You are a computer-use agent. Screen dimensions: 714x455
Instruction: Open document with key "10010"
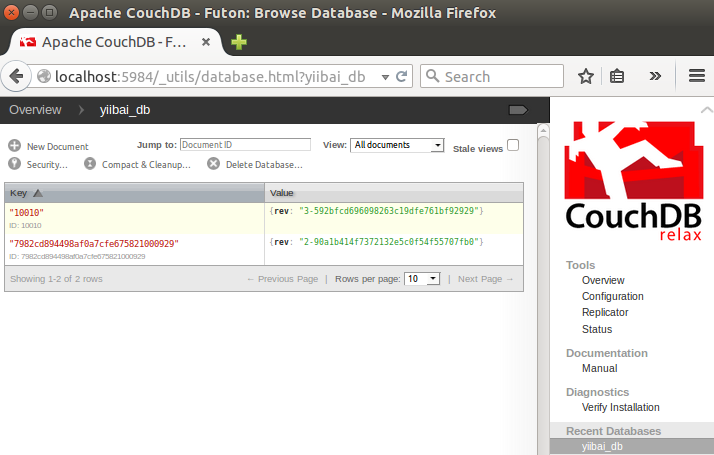[x=27, y=213]
